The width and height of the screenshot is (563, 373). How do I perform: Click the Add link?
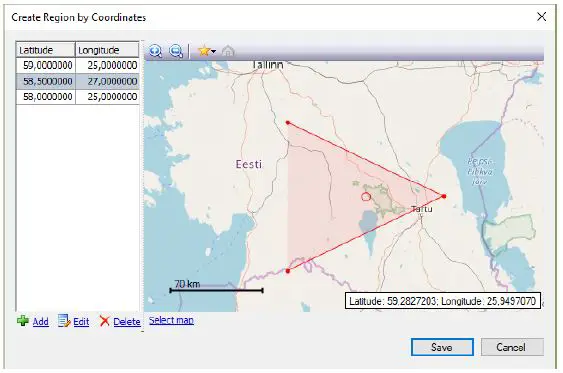point(41,322)
